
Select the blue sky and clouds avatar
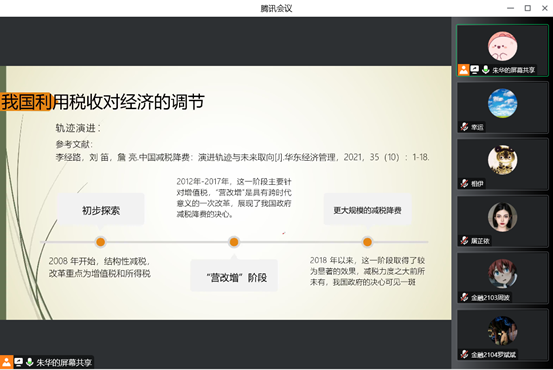pyautogui.click(x=503, y=103)
